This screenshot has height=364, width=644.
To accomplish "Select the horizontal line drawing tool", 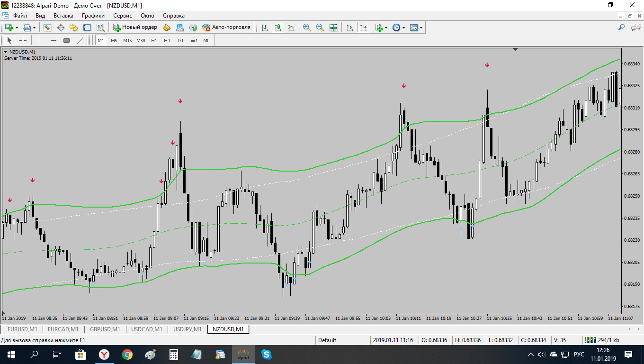I will coord(54,40).
